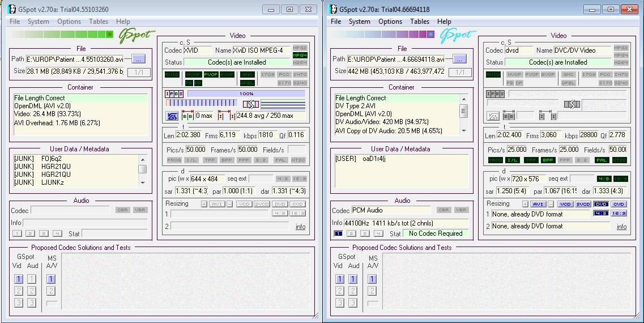Click the VCD resizing button in XVID window

point(244,204)
